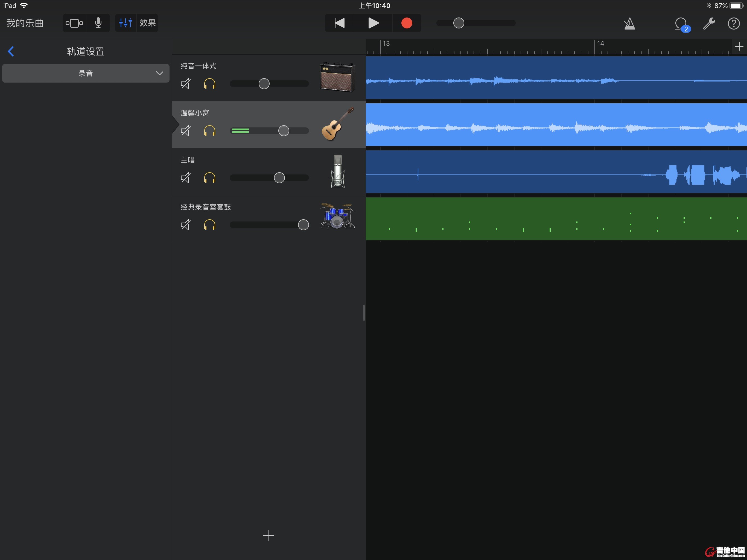747x560 pixels.
Task: Check the battery status indicator
Action: 736,5
